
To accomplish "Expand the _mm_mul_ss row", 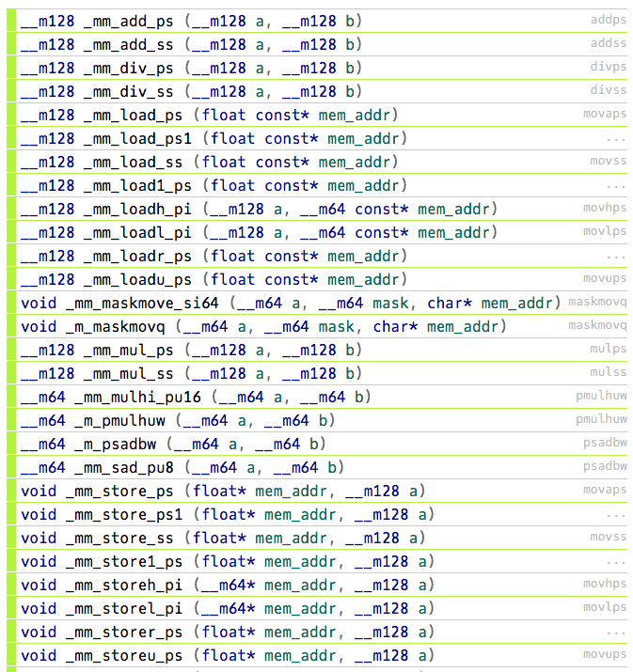I will click(x=317, y=374).
